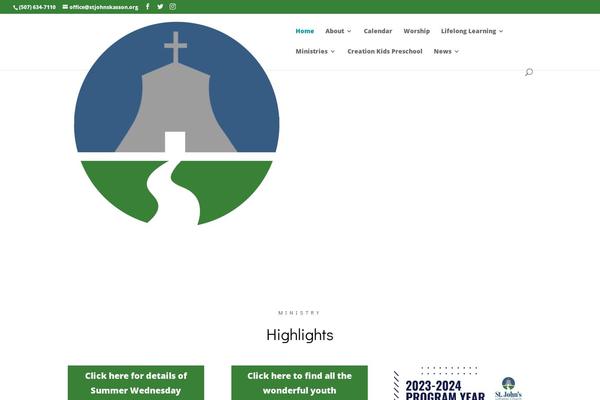The width and height of the screenshot is (600, 400).
Task: Open the Ministries menu item
Action: 311,51
